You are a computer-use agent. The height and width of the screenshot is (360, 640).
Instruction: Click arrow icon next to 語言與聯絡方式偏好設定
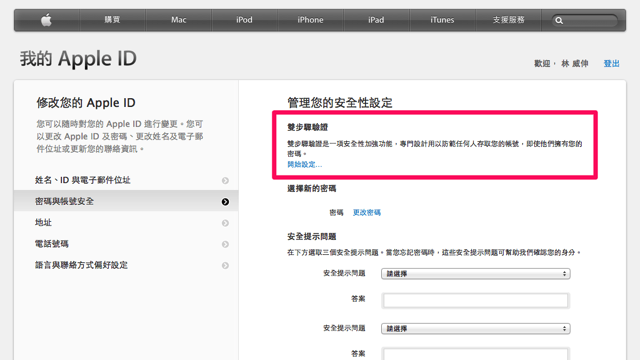(x=225, y=265)
